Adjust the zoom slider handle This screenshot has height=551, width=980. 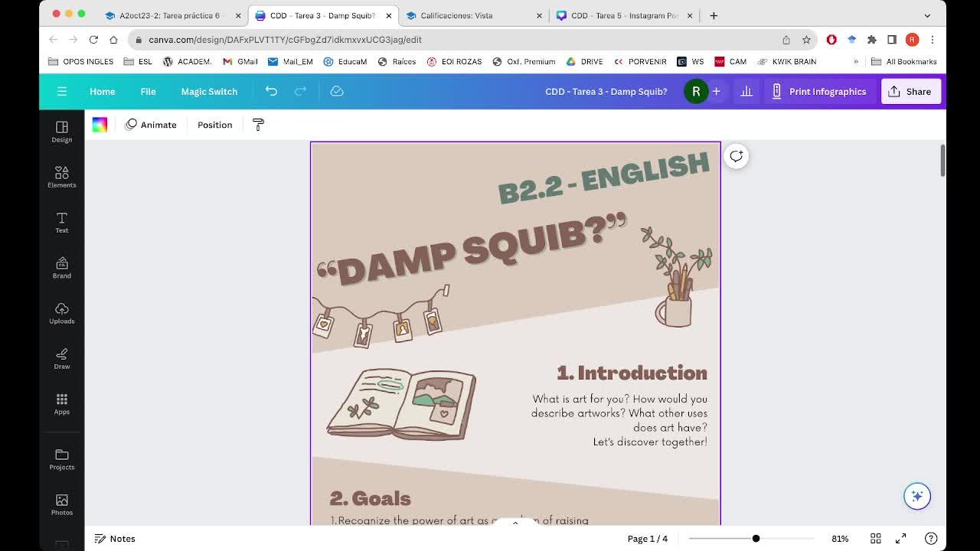click(756, 539)
